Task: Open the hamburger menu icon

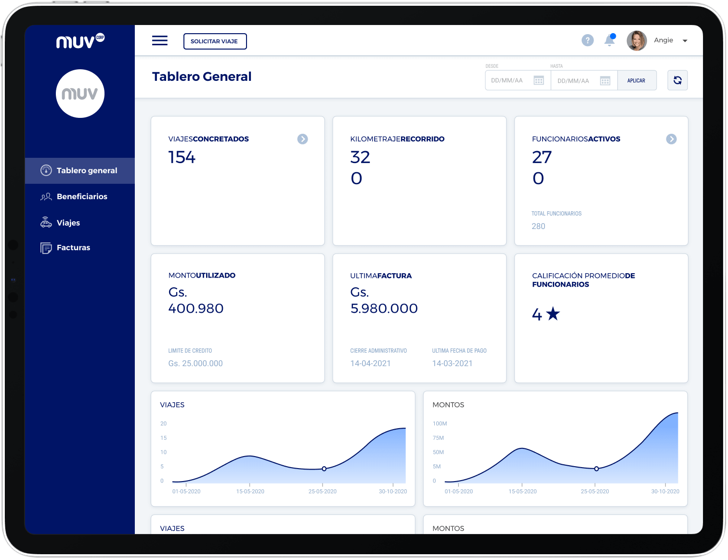Action: click(160, 41)
